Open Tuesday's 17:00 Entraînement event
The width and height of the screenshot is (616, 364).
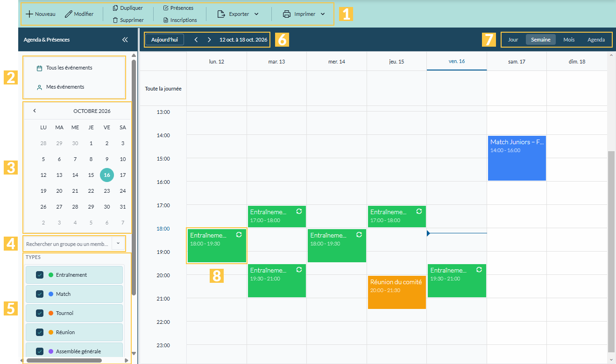(277, 217)
